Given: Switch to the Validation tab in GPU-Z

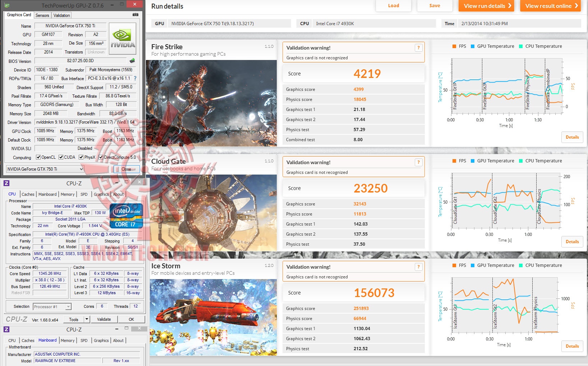Looking at the screenshot, I should pos(62,15).
